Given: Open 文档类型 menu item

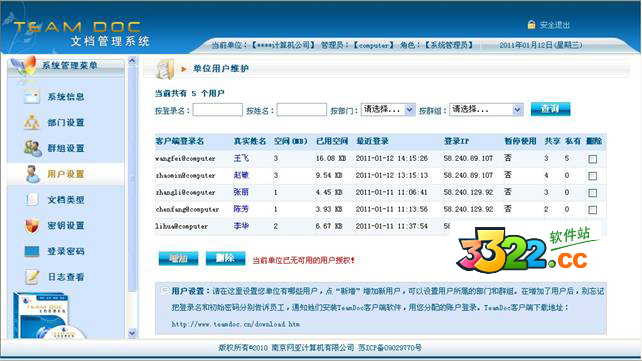Looking at the screenshot, I should 66,200.
